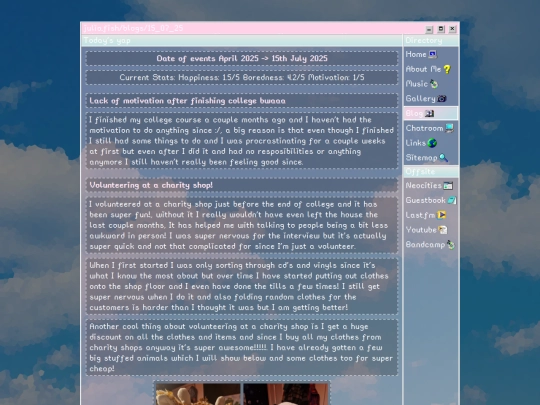Open the Youtube offsite link
540x405 pixels.
[x=421, y=230]
